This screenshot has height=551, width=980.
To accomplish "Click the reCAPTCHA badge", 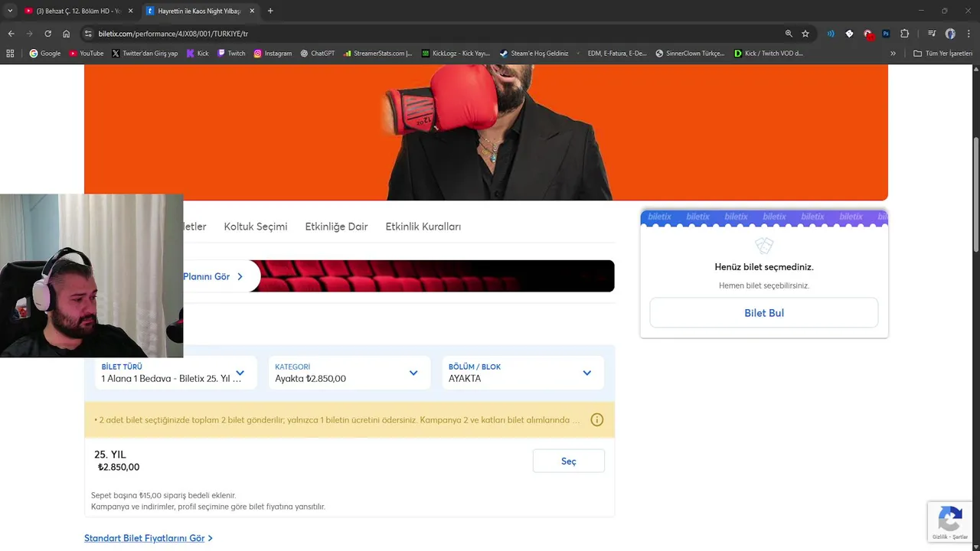I will [x=950, y=522].
